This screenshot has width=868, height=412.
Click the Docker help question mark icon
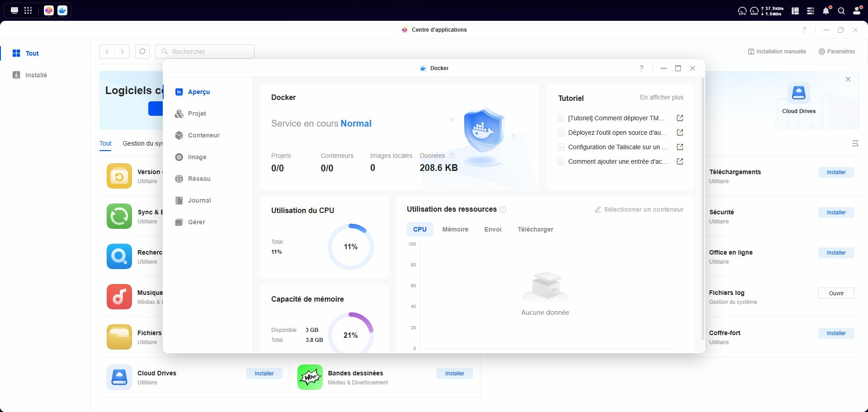click(641, 68)
